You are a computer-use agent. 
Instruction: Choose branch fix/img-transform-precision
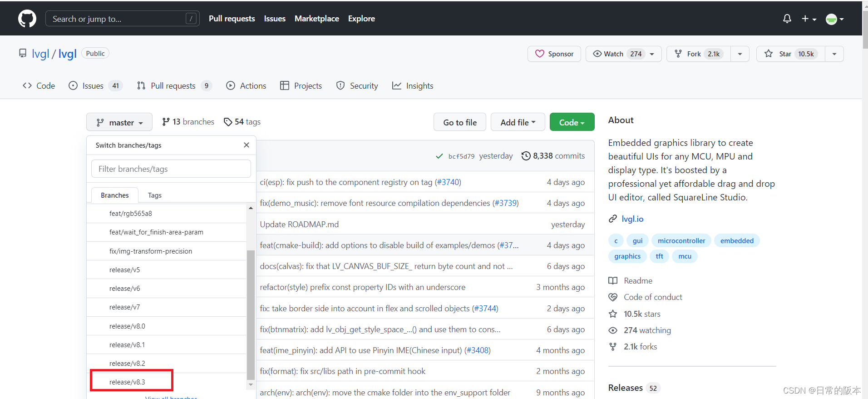(167, 251)
